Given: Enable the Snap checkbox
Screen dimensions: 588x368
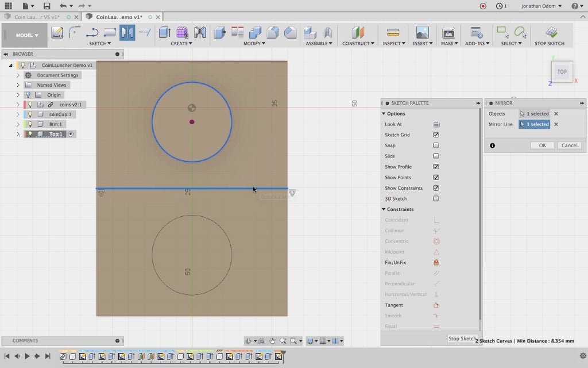Looking at the screenshot, I should point(436,145).
